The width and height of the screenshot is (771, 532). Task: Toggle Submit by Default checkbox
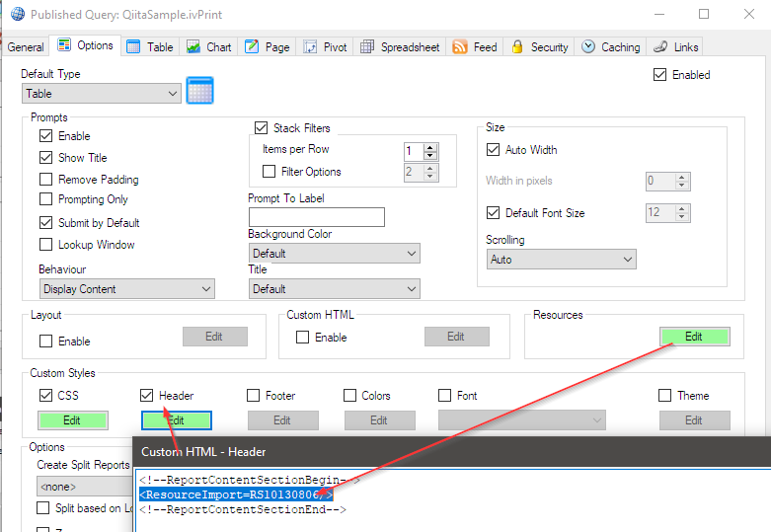click(x=45, y=222)
